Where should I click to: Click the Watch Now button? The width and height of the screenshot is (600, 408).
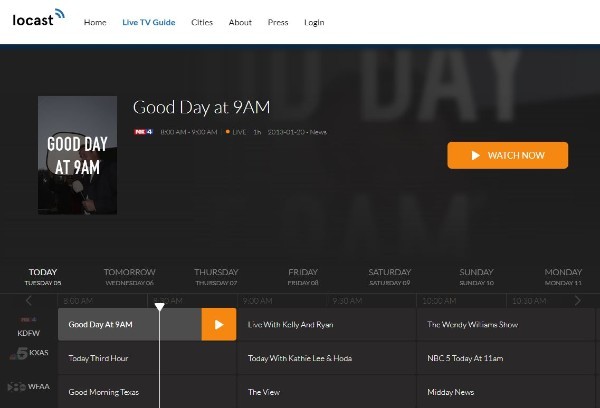click(x=507, y=155)
